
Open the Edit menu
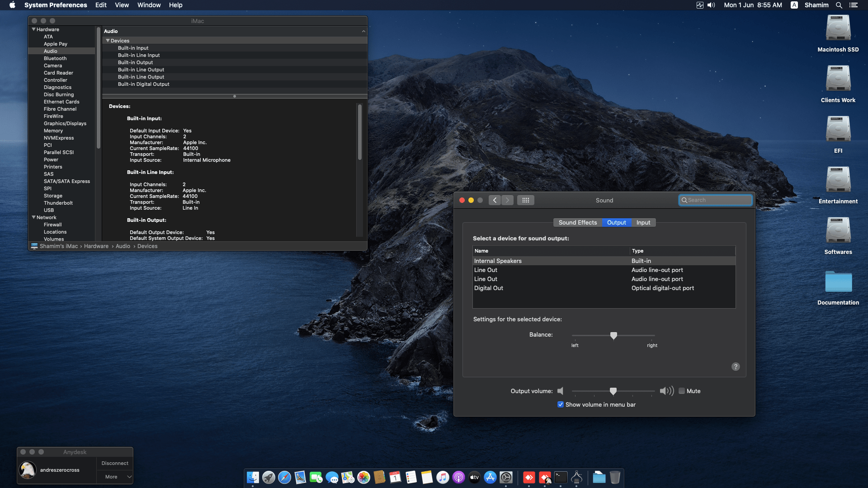point(101,5)
